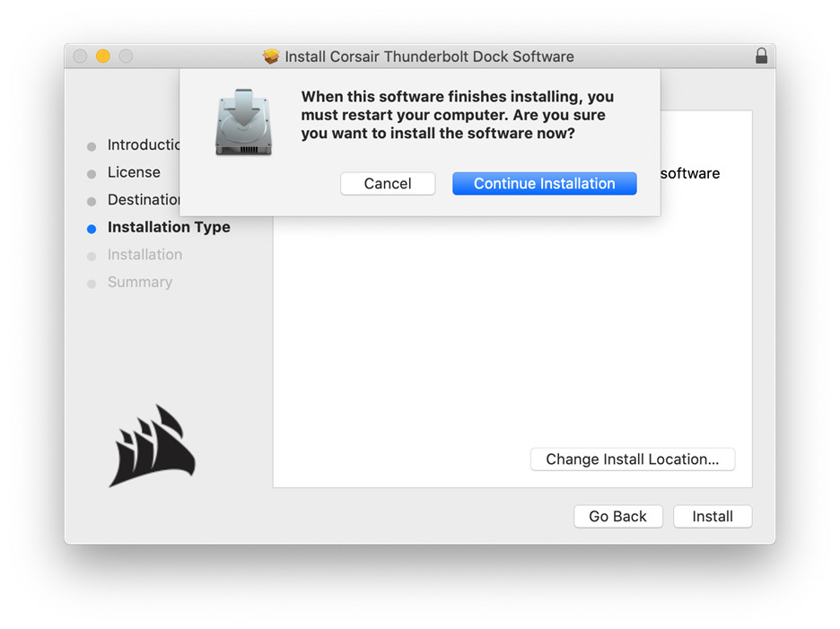Select the Introduction step in the sidebar
The height and width of the screenshot is (629, 840).
pyautogui.click(x=144, y=144)
